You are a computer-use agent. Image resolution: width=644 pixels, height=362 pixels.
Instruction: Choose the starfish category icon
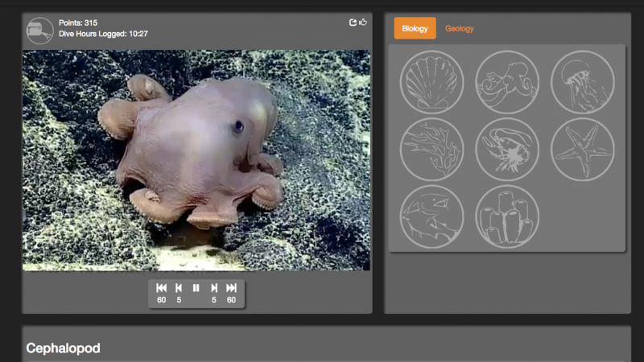pos(583,150)
